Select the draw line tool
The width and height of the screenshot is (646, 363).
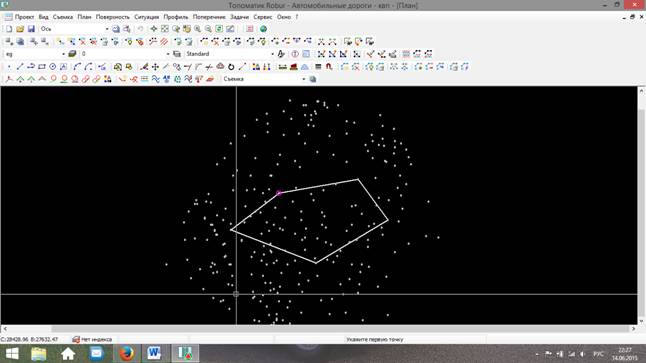[x=20, y=67]
